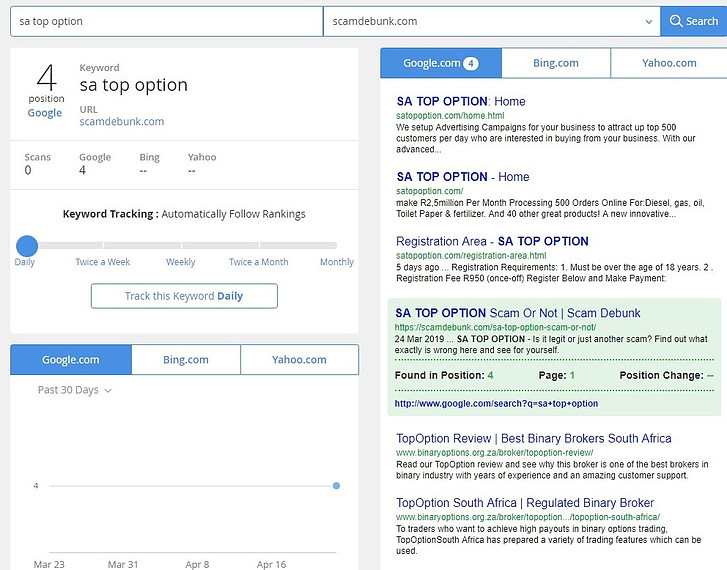The height and width of the screenshot is (570, 727).
Task: Open the scamdebunk.com URL link
Action: pyautogui.click(x=121, y=122)
